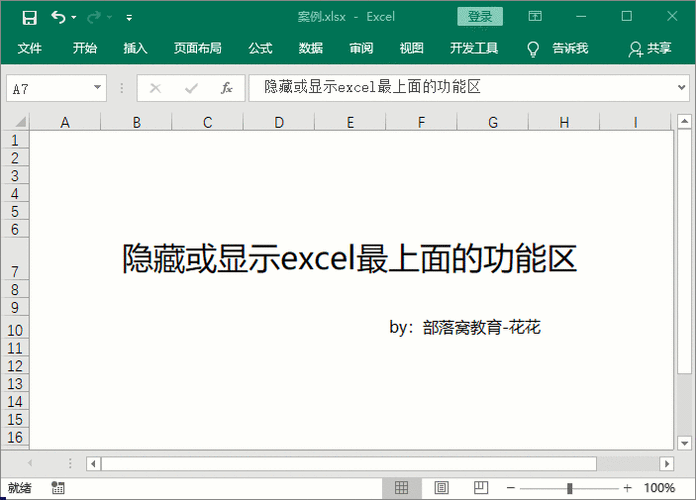This screenshot has height=500, width=696.
Task: Click the 100% zoom level
Action: click(660, 488)
